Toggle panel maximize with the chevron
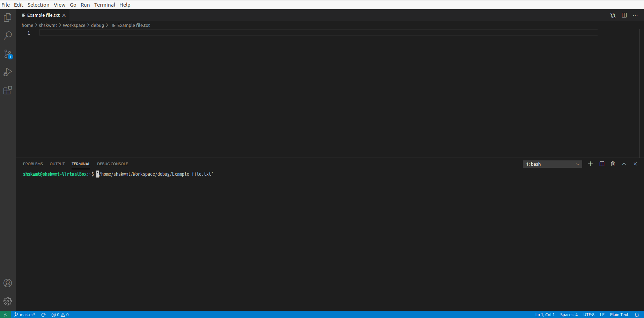 [x=624, y=164]
